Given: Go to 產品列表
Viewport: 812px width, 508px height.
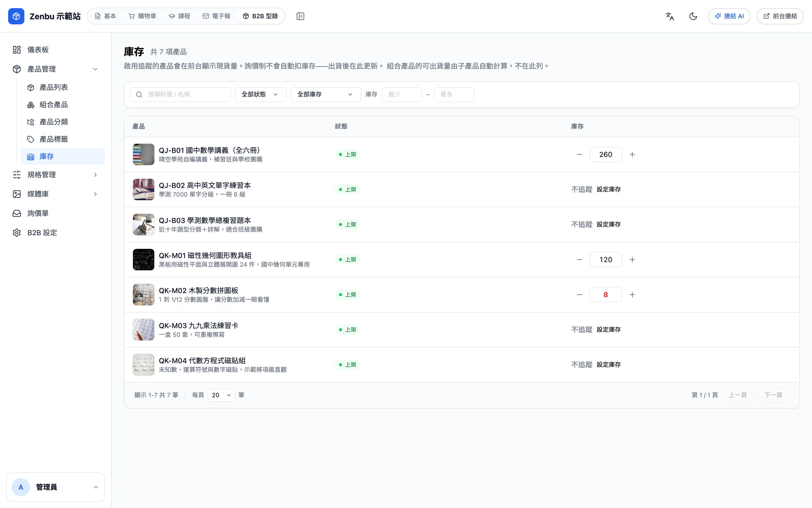Looking at the screenshot, I should [x=63, y=88].
